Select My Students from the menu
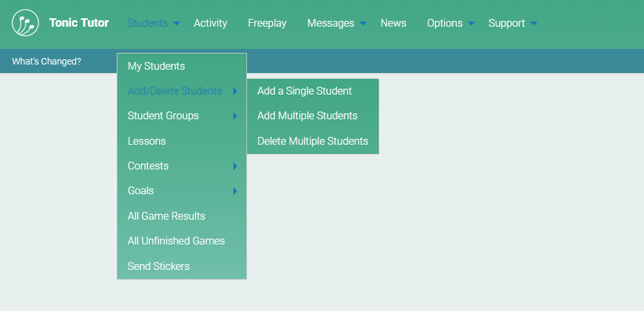 [156, 67]
